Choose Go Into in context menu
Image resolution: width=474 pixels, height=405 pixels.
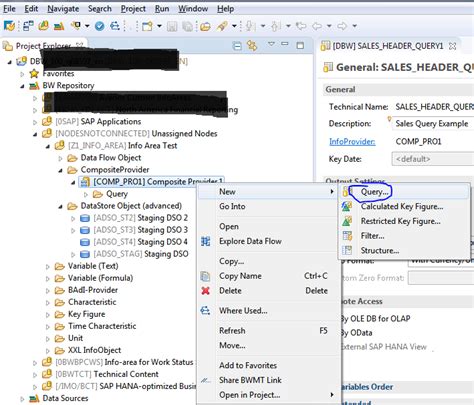click(232, 206)
